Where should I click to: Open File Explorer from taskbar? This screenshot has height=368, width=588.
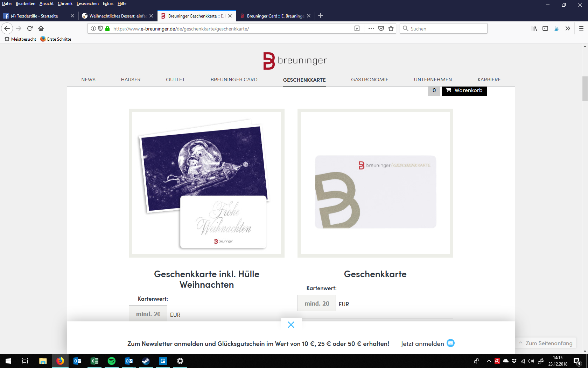[x=43, y=361]
